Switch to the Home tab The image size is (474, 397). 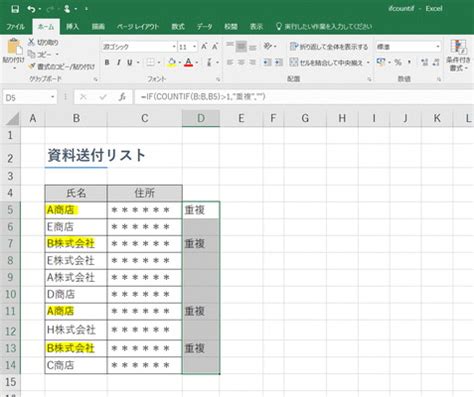pyautogui.click(x=46, y=27)
